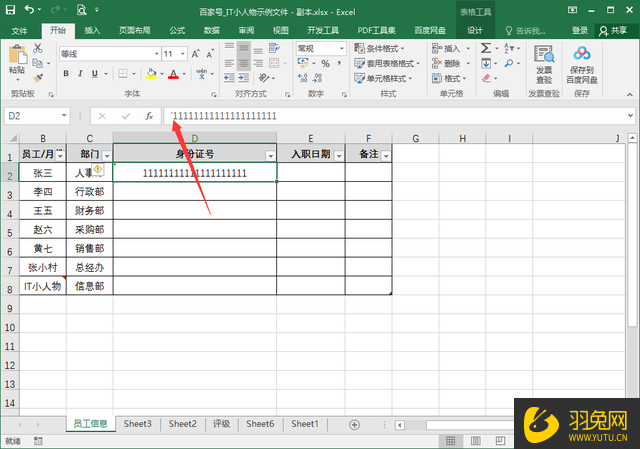Viewport: 640px width, 449px height.
Task: Toggle underline formatting
Action: coord(95,73)
